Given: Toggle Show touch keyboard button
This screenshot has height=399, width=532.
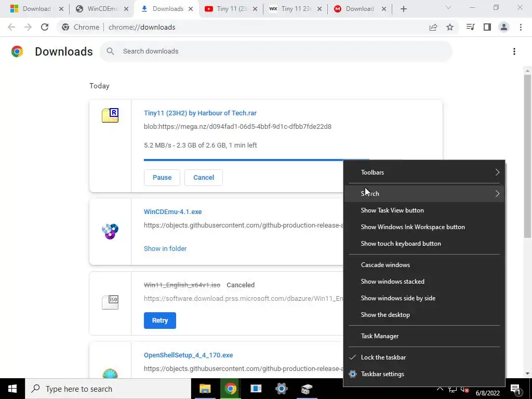Looking at the screenshot, I should [x=424, y=244].
